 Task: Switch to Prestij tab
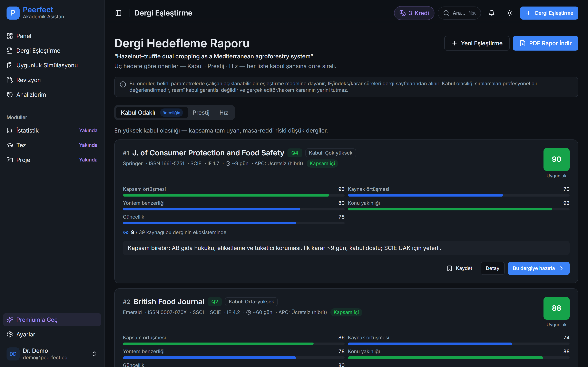tap(201, 113)
